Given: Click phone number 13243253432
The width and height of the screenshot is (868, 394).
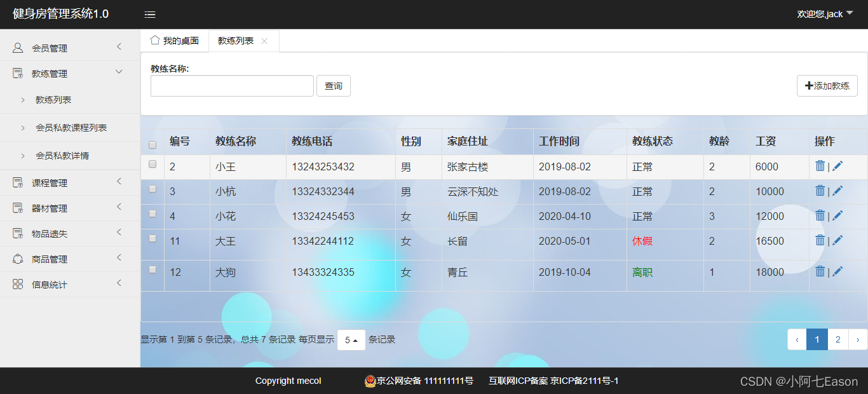Looking at the screenshot, I should coord(323,167).
